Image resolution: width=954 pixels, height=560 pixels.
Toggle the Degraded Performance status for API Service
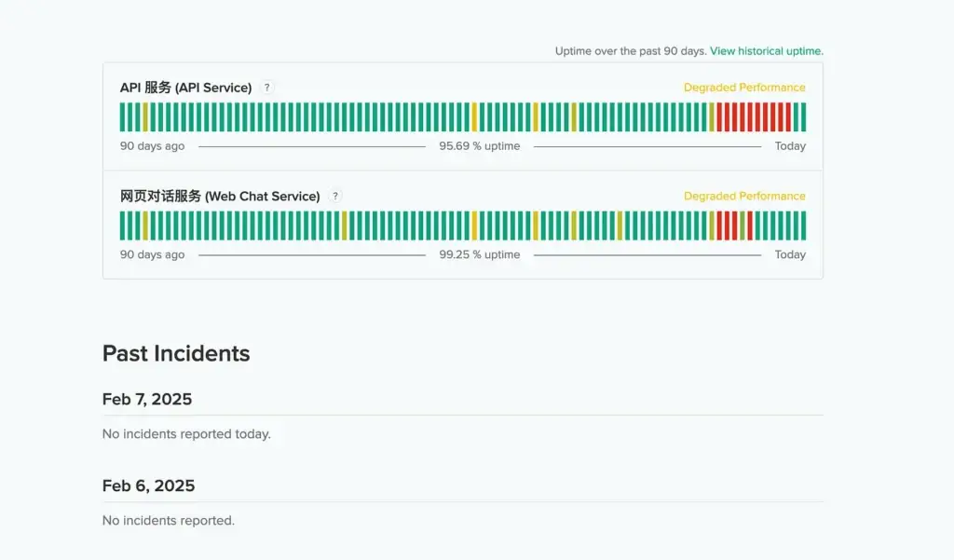tap(743, 87)
